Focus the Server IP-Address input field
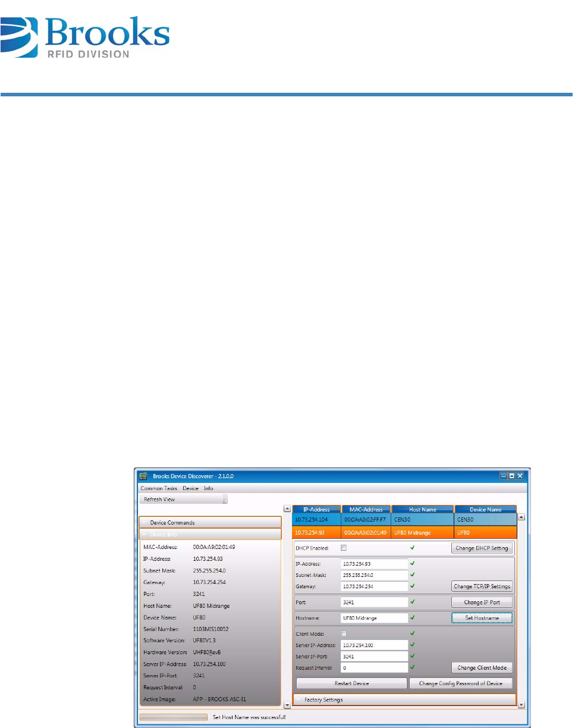575x728 pixels. 374,645
